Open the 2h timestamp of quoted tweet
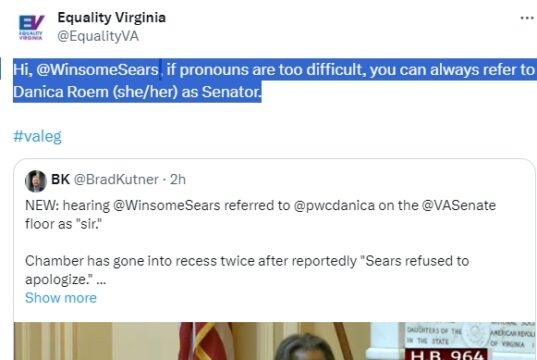This screenshot has height=360, width=537. click(x=178, y=179)
